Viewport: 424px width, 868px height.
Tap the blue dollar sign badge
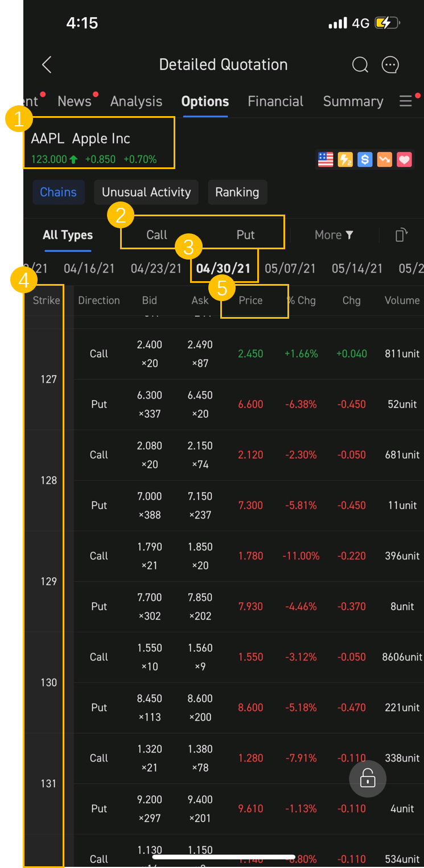365,159
